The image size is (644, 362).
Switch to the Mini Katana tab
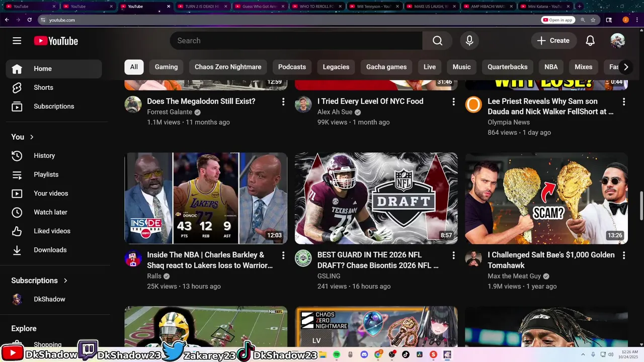(545, 7)
